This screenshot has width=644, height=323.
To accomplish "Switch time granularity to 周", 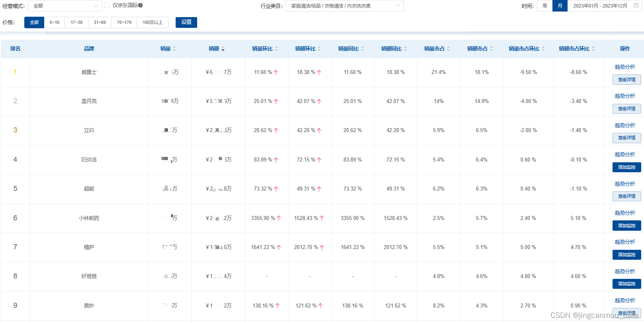I will (545, 6).
